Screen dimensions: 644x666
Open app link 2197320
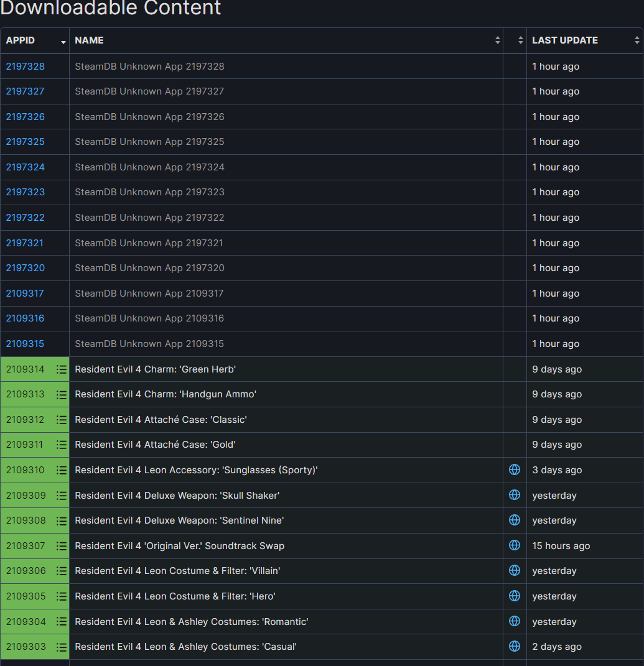(x=25, y=268)
